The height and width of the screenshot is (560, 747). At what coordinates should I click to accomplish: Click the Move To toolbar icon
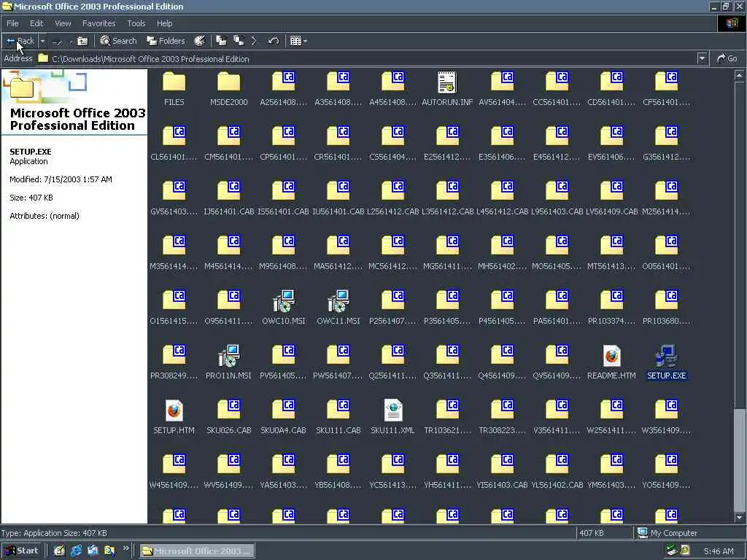221,41
